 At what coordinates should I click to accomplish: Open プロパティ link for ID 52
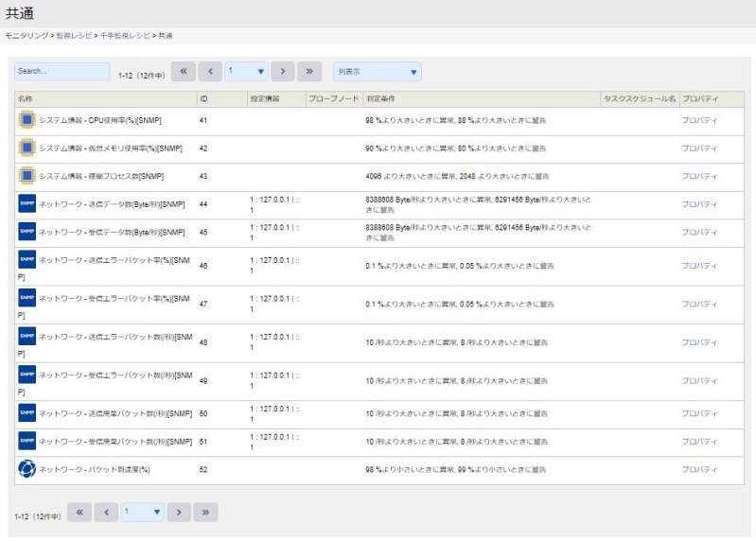click(x=699, y=469)
